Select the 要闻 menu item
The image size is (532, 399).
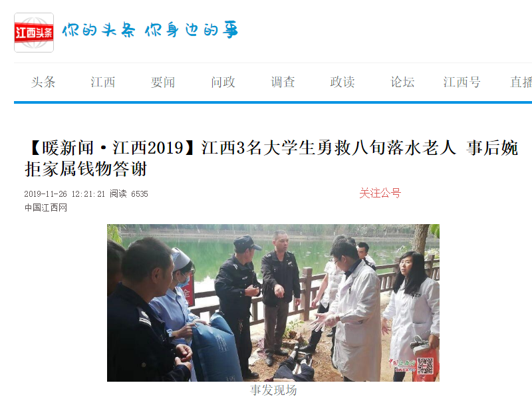click(163, 82)
